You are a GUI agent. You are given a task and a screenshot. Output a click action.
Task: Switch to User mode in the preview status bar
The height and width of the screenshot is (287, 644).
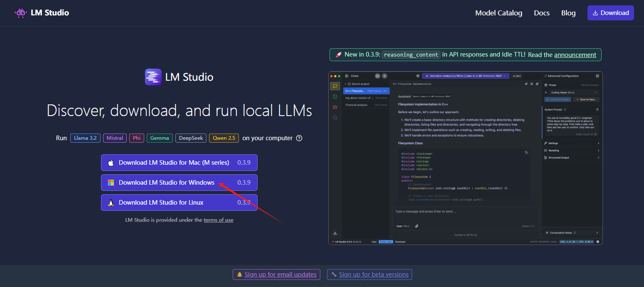tap(374, 242)
